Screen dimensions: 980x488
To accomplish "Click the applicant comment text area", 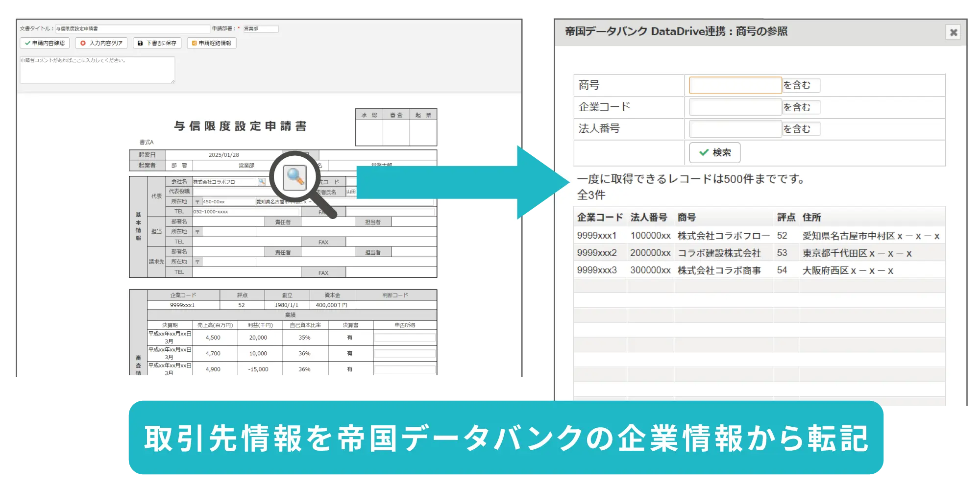I will [x=97, y=70].
